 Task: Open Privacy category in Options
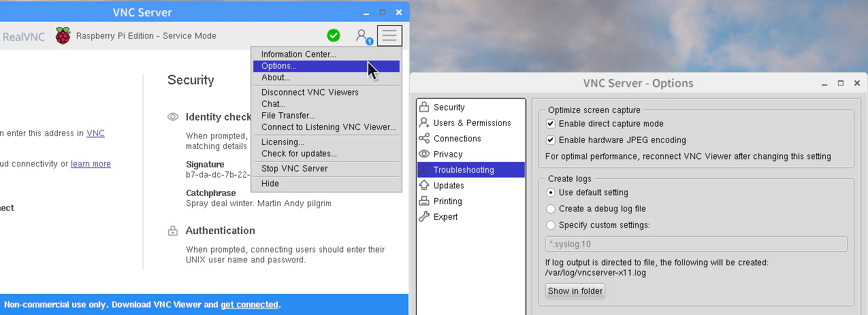(x=471, y=154)
